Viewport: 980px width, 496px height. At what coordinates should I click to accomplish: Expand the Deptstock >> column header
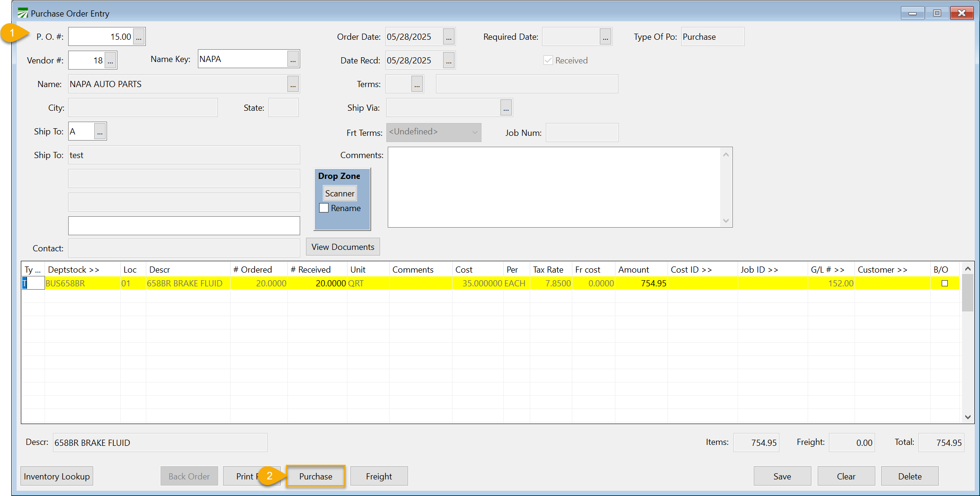74,270
